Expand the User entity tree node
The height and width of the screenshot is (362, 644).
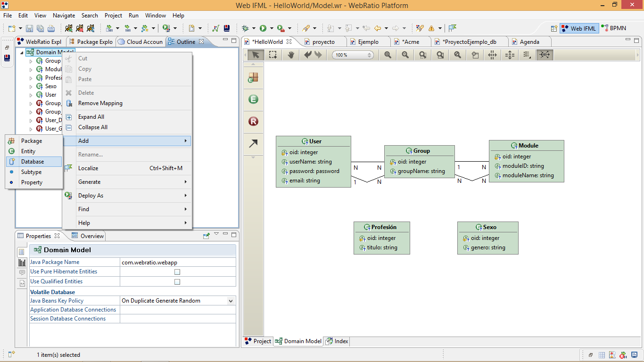click(x=31, y=95)
